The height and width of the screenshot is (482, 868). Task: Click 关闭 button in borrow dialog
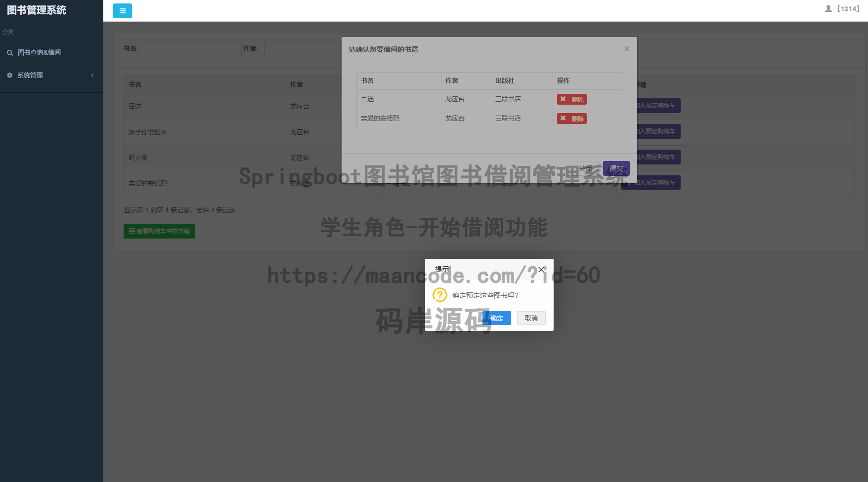[585, 168]
